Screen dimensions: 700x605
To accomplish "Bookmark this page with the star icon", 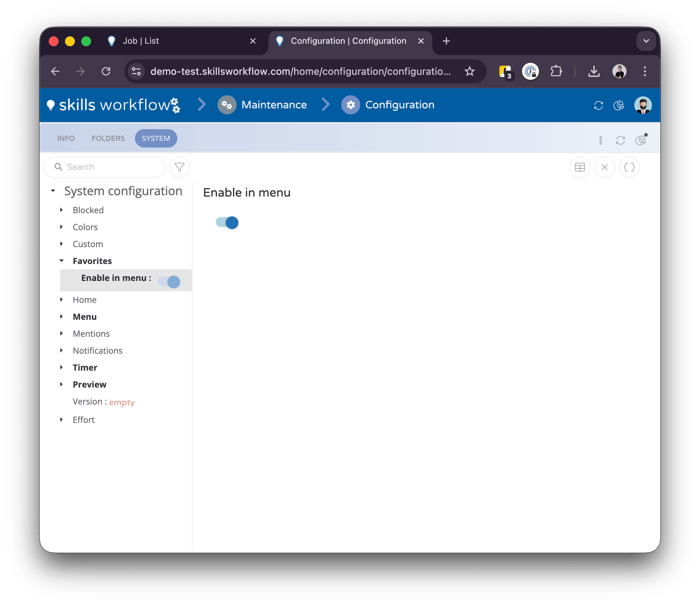I will click(x=469, y=71).
